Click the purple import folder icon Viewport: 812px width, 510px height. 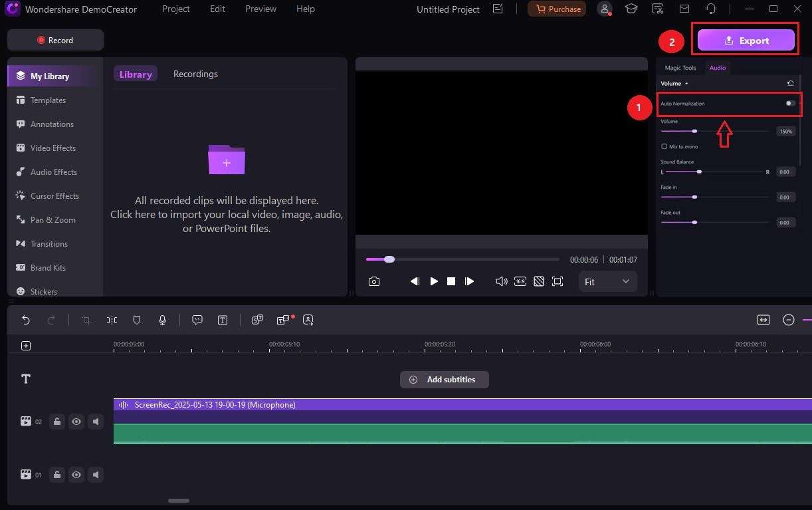pos(227,160)
